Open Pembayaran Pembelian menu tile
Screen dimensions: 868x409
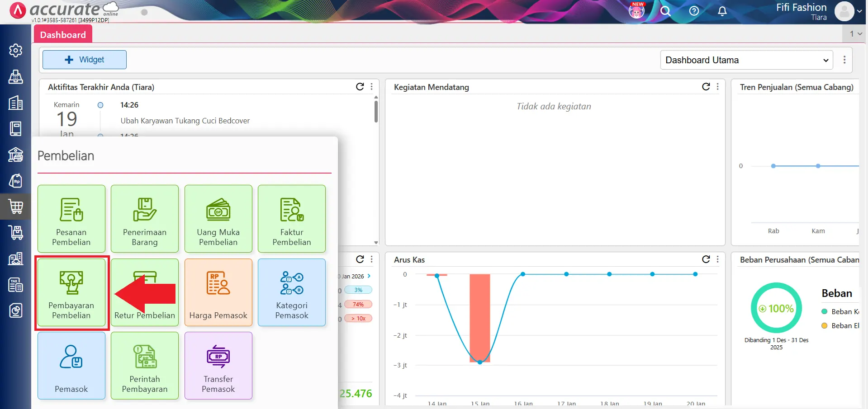71,292
